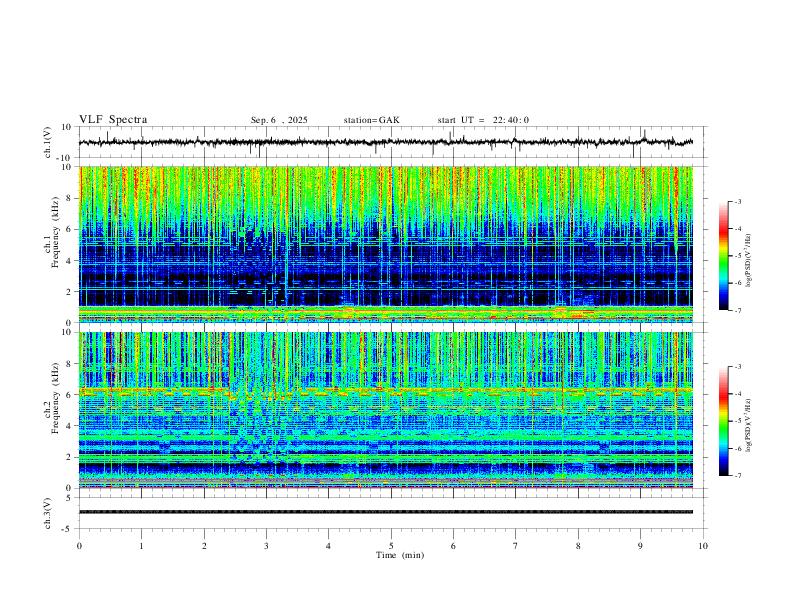Click the ch.2 spectrogram color bar
Screen dimensions: 792x612
tap(723, 421)
